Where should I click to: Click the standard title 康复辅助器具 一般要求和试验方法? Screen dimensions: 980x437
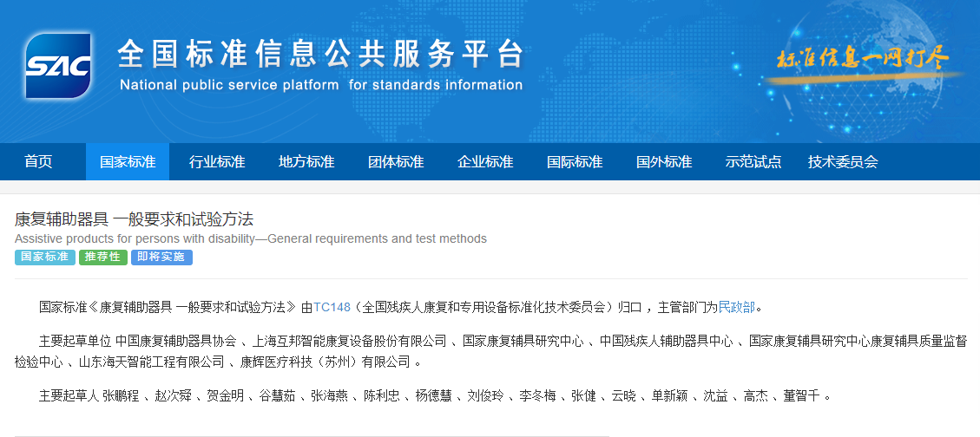pos(134,219)
